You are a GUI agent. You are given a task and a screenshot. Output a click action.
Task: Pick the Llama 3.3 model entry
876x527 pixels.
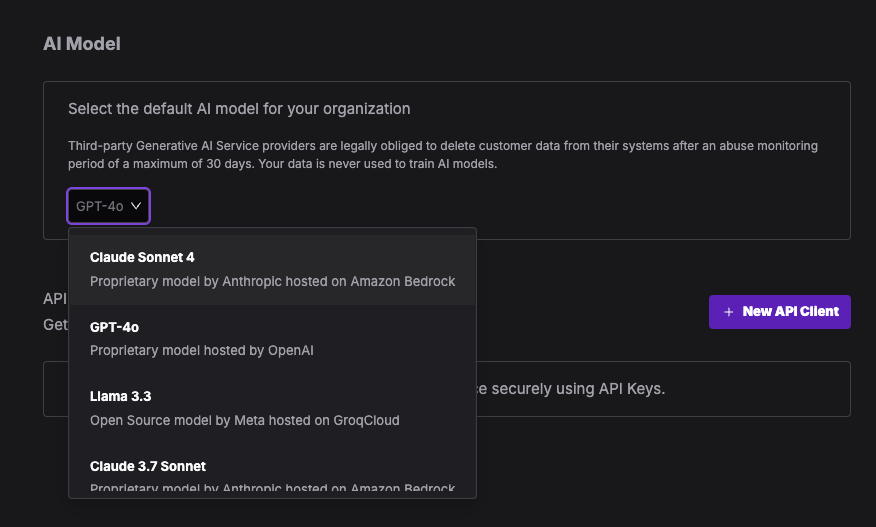pyautogui.click(x=272, y=408)
